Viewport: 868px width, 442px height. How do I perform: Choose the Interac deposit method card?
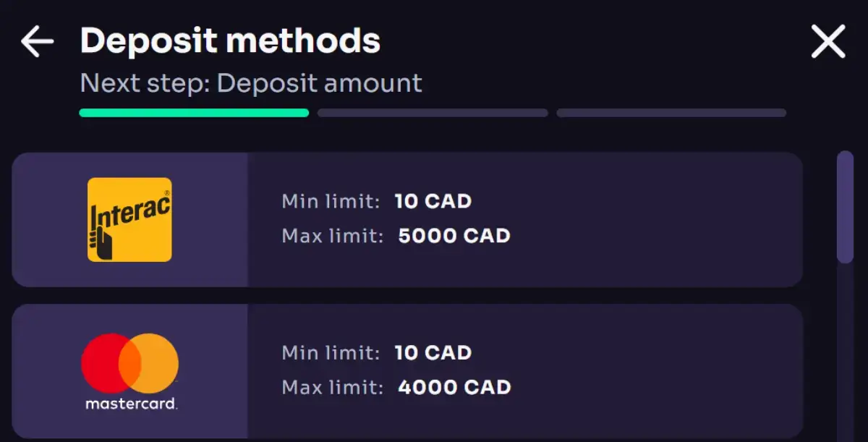[524, 219]
